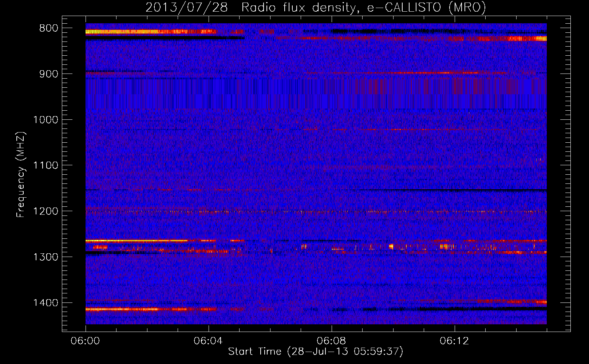Image resolution: width=589 pixels, height=364 pixels.
Task: Select the 900 frequency axis label
Action: tap(48, 74)
